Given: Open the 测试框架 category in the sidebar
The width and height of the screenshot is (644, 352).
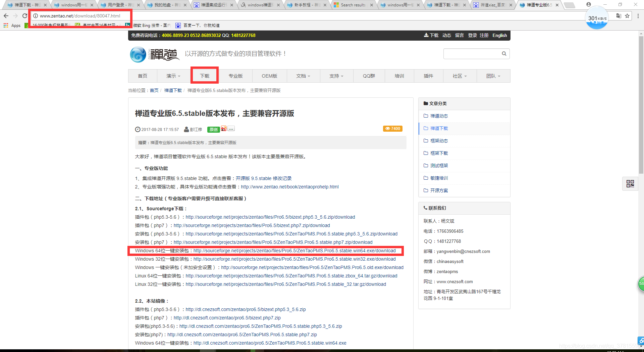Looking at the screenshot, I should pyautogui.click(x=464, y=166).
